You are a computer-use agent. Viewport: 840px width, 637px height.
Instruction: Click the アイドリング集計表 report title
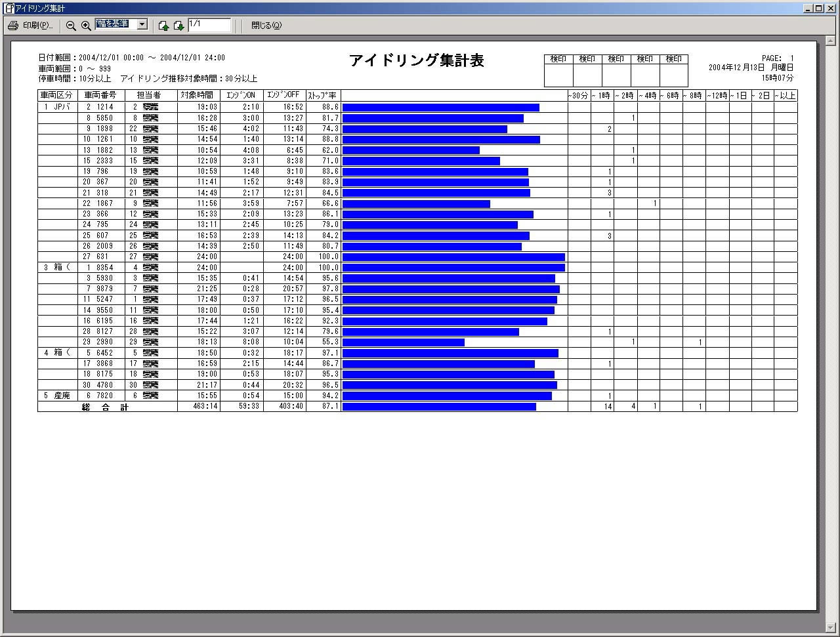coord(417,61)
